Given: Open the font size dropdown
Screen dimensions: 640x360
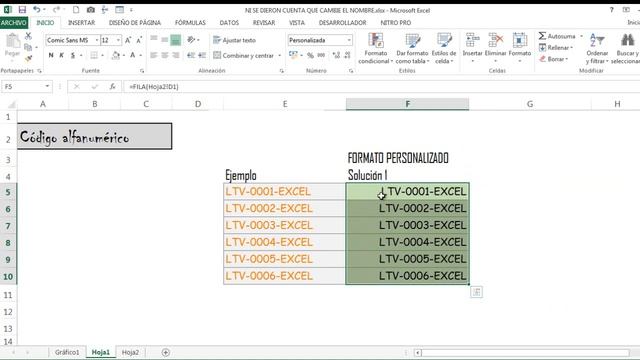Looking at the screenshot, I should pos(118,40).
